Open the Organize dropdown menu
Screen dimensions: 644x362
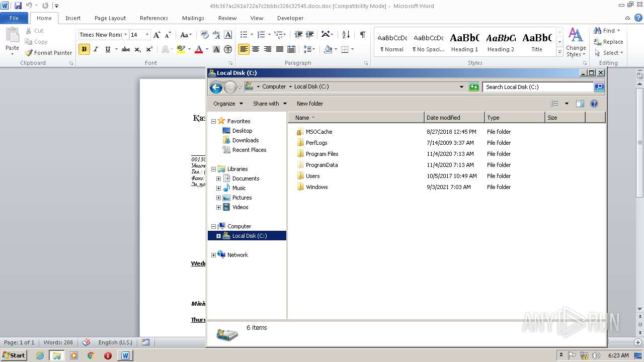(228, 104)
